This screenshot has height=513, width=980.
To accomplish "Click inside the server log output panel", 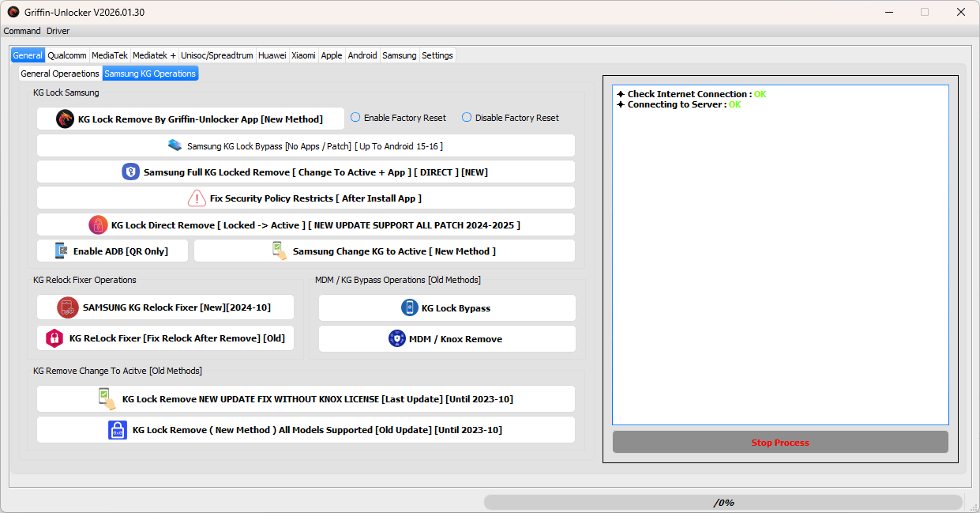I will pos(780,253).
